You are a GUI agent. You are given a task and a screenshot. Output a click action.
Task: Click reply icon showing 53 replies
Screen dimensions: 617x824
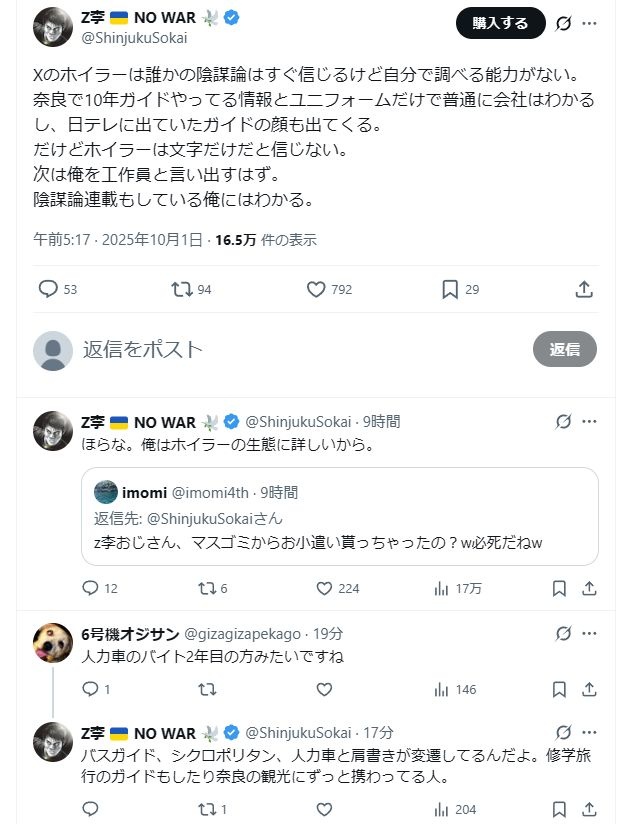coord(48,289)
